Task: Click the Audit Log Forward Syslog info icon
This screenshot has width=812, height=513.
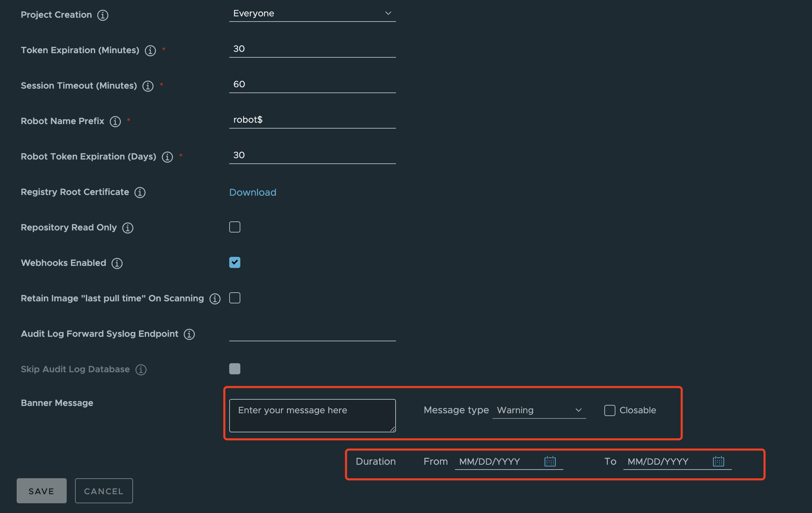Action: [x=189, y=334]
